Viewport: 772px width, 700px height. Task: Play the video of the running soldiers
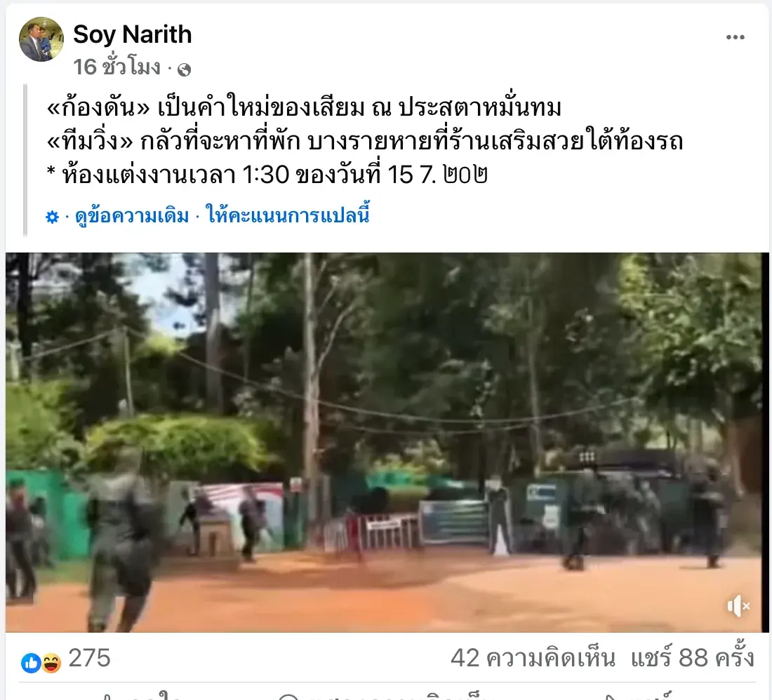tap(387, 443)
